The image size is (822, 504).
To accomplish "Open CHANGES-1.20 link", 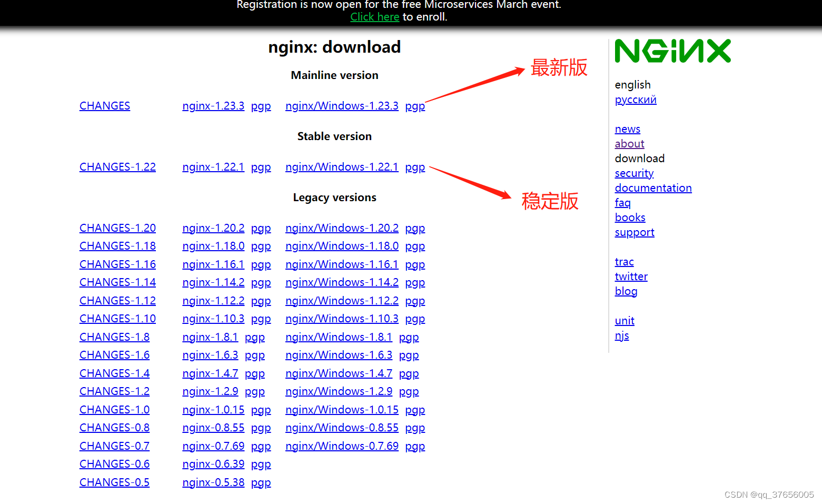I will coord(117,228).
